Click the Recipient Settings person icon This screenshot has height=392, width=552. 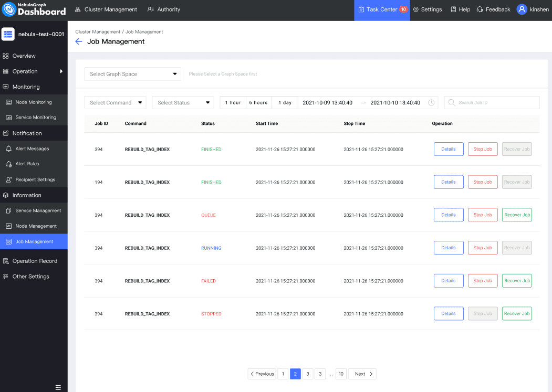[9, 180]
